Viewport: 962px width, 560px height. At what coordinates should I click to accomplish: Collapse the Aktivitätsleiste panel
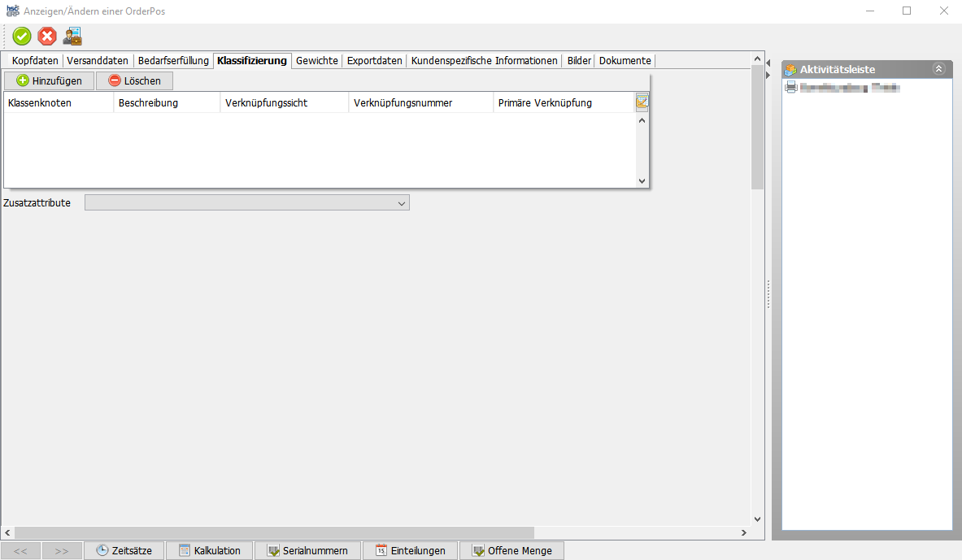(x=938, y=69)
